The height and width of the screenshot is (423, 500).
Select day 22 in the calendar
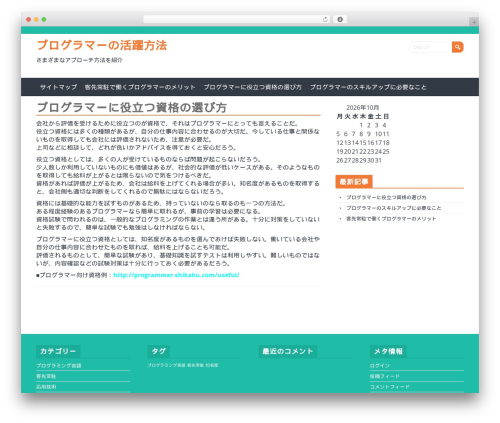pos(363,152)
